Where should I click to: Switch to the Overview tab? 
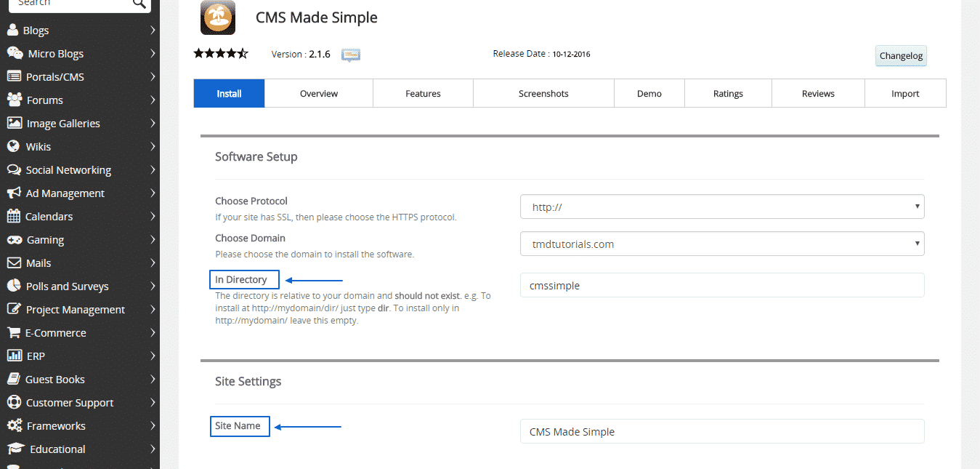click(319, 94)
